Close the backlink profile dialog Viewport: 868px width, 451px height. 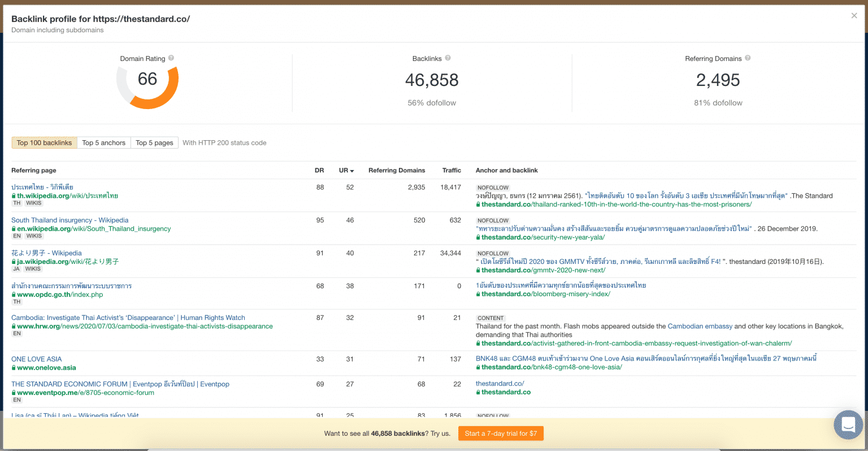pyautogui.click(x=854, y=16)
